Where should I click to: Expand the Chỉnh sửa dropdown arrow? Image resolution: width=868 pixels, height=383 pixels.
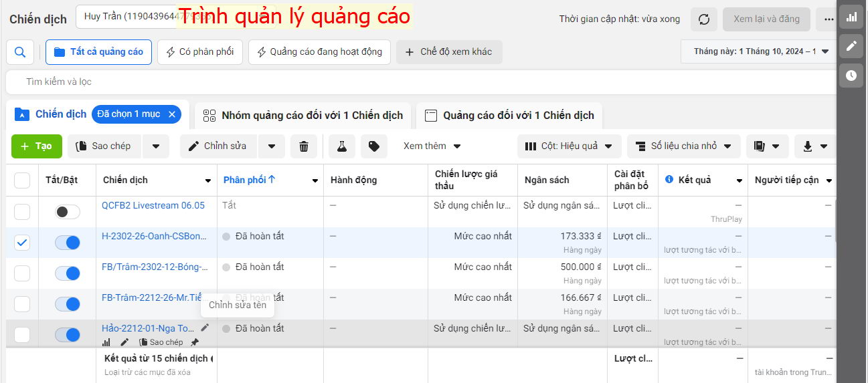(x=272, y=146)
